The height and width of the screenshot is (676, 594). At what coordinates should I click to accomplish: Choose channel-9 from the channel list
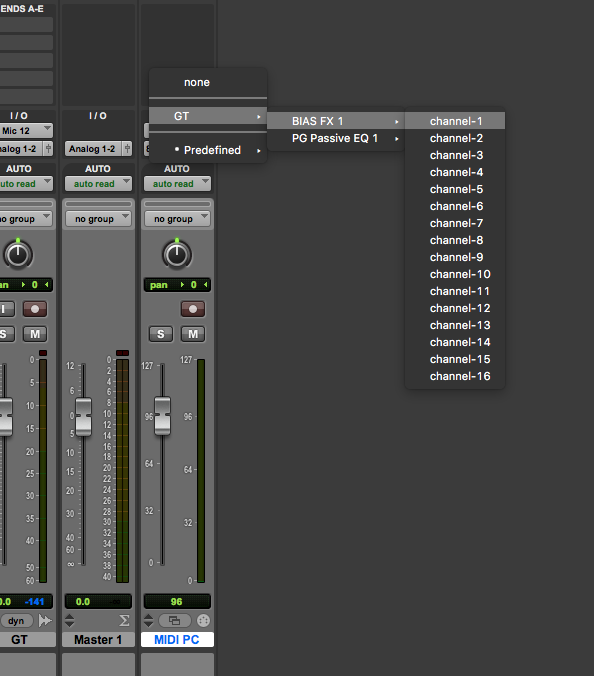coord(455,257)
